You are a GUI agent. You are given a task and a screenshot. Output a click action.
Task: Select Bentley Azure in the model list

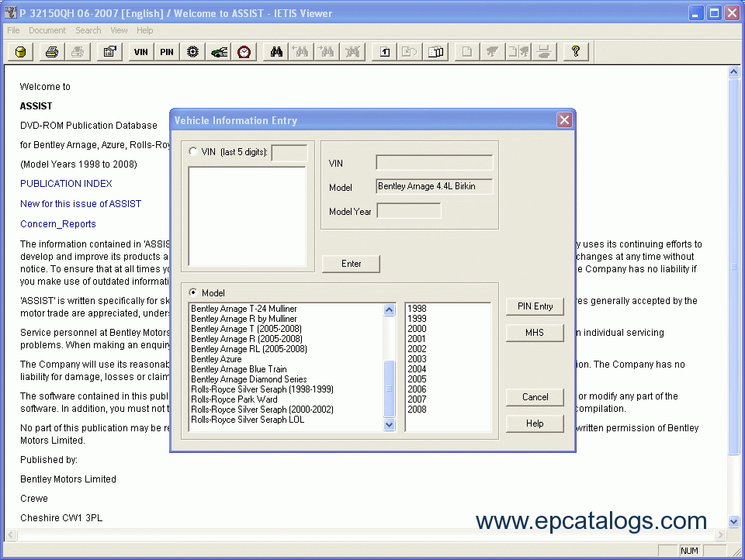(x=217, y=359)
